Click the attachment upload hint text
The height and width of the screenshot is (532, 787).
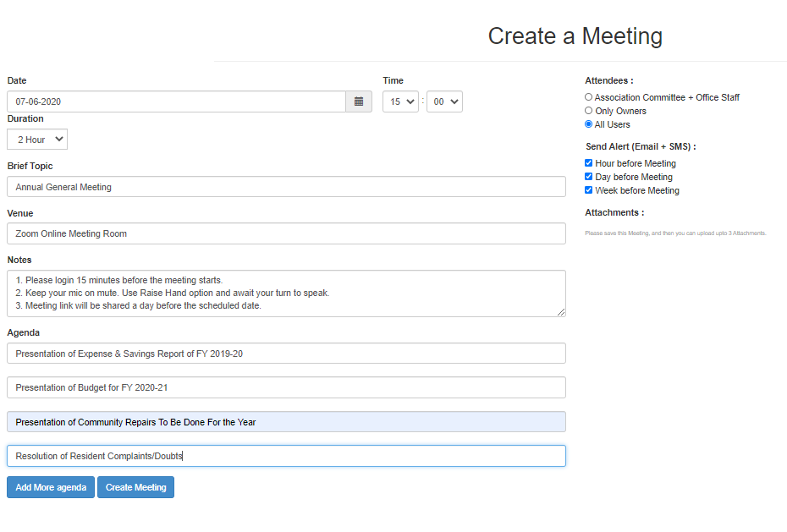pos(675,233)
